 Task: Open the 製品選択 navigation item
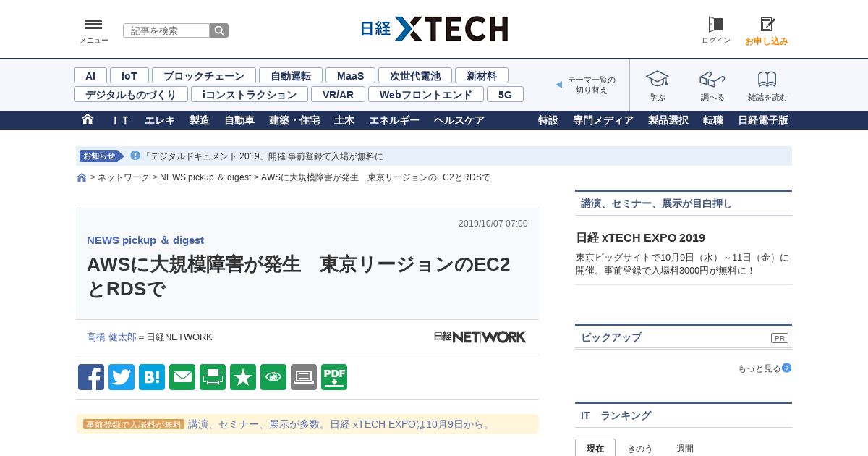tap(668, 120)
